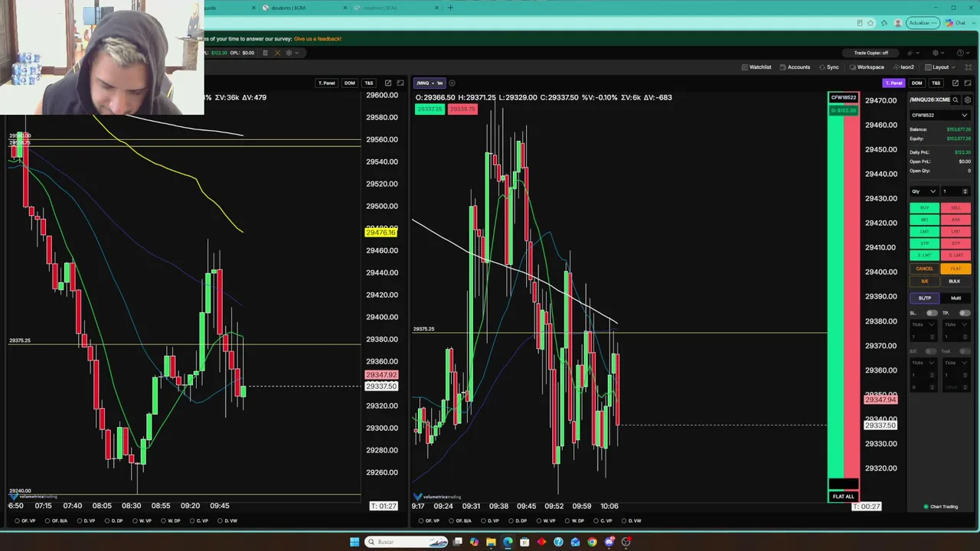Expand the help question-mark dropdown
The image size is (980, 551).
(962, 53)
